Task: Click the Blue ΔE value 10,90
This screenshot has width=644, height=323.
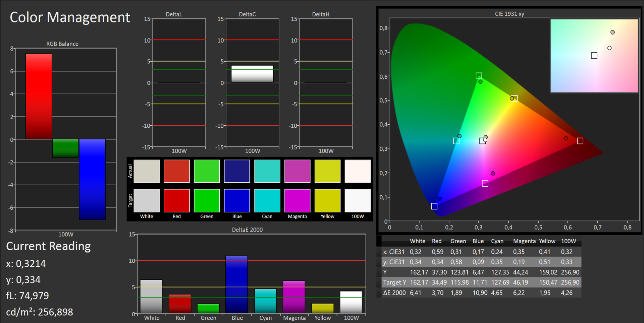Action: 480,293
